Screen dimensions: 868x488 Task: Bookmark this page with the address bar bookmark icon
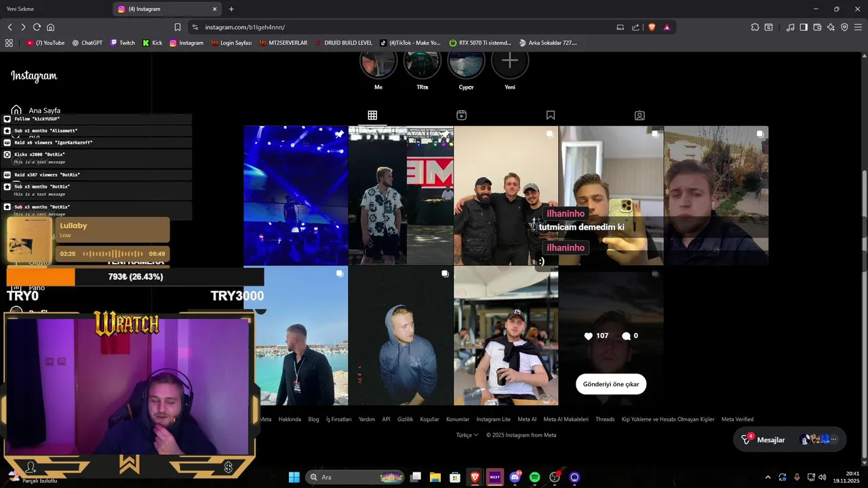point(178,27)
